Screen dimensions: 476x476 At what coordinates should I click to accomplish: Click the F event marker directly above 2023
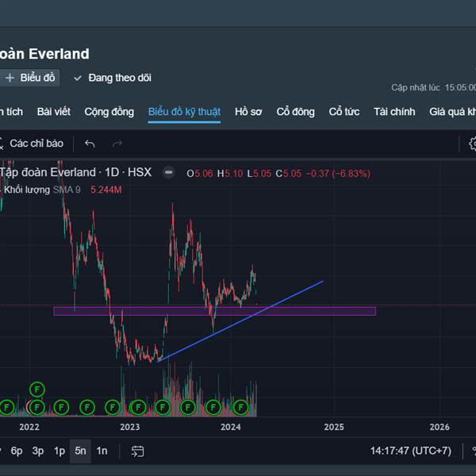click(138, 408)
